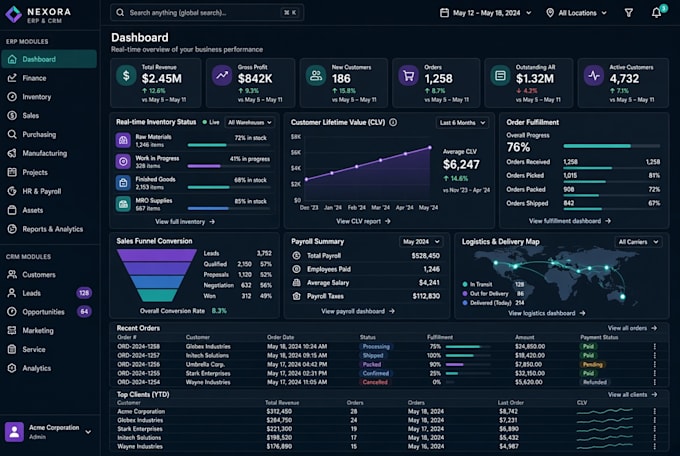This screenshot has width=680, height=456.
Task: Click the May '24 CLV chart point
Action: point(430,148)
